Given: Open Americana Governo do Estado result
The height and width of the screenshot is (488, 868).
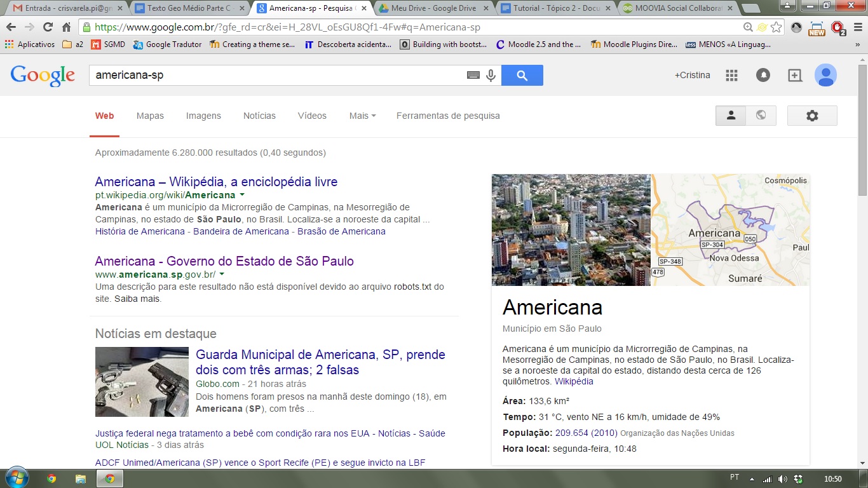Looking at the screenshot, I should pos(224,261).
